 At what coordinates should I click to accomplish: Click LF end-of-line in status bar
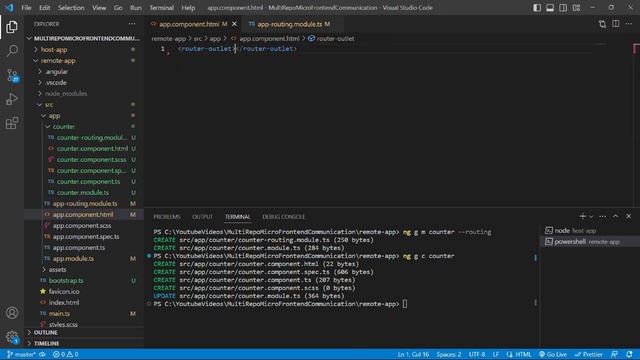point(496,354)
